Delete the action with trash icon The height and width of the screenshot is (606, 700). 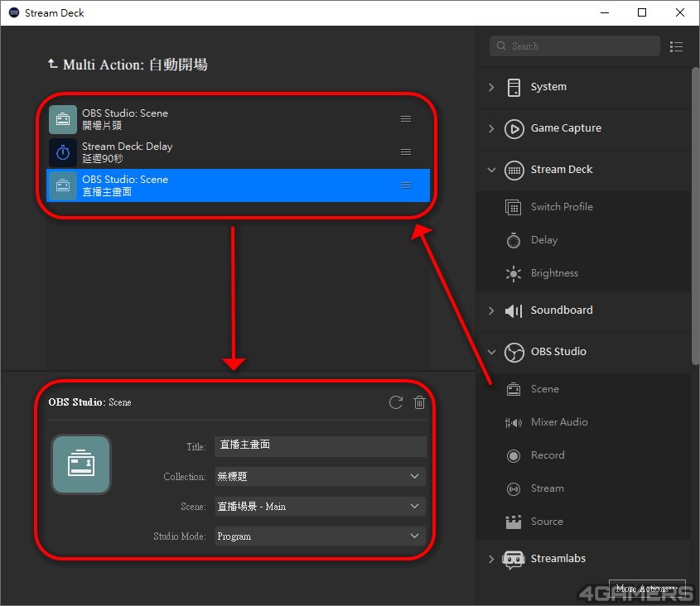419,402
